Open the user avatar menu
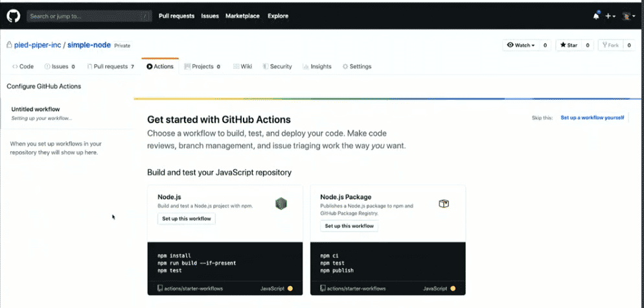This screenshot has width=644, height=308. pyautogui.click(x=628, y=16)
